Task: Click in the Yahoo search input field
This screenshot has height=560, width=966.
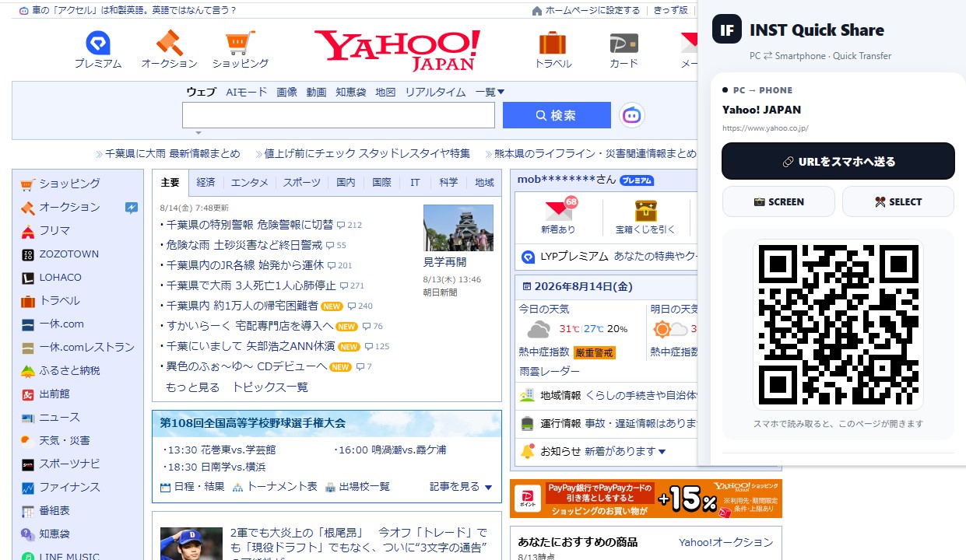Action: coord(339,115)
